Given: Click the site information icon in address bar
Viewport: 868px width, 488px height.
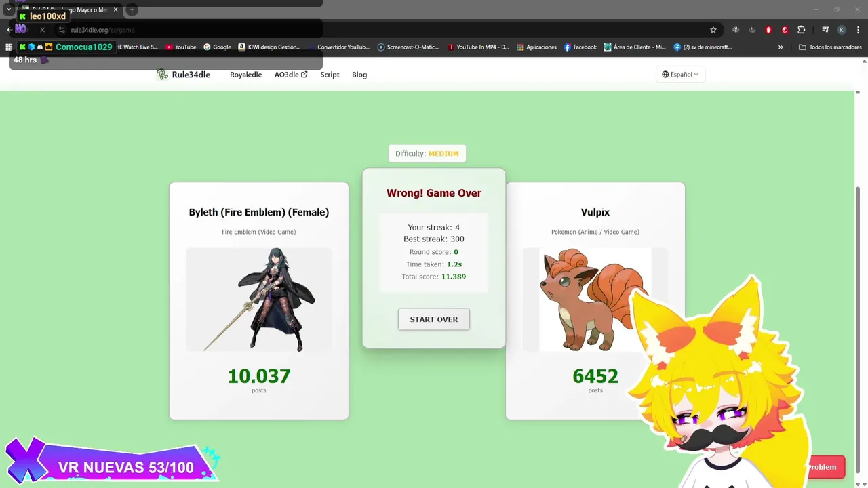Looking at the screenshot, I should [62, 30].
